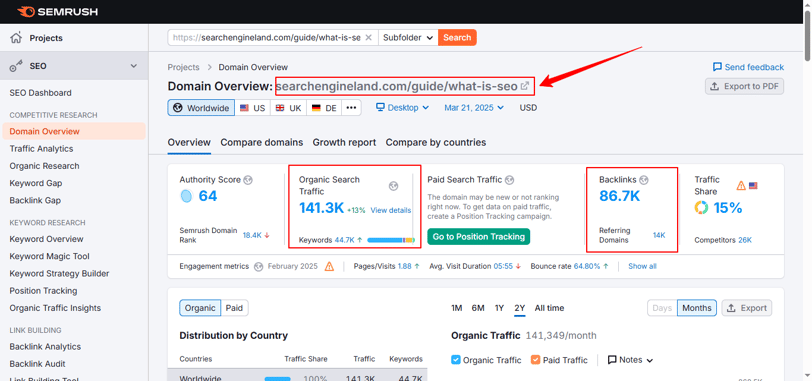Click globe icon next to Paid Search Traffic
Viewport: 812px width, 381px height.
510,180
